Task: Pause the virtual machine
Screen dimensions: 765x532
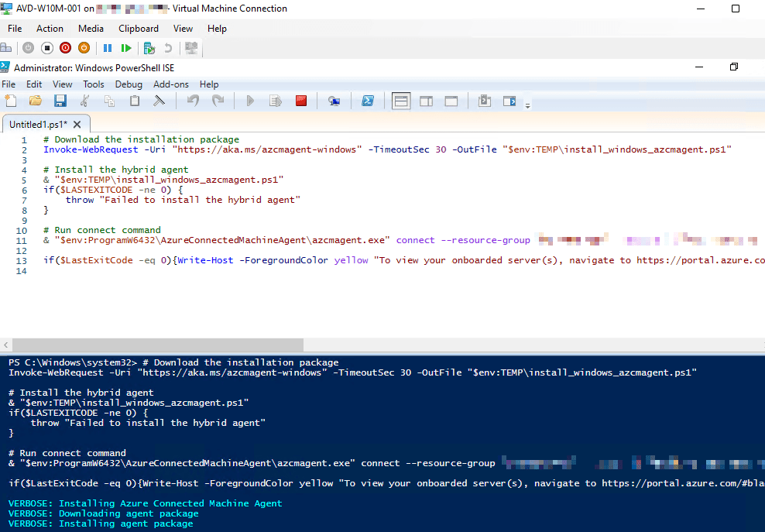Action: [x=108, y=48]
